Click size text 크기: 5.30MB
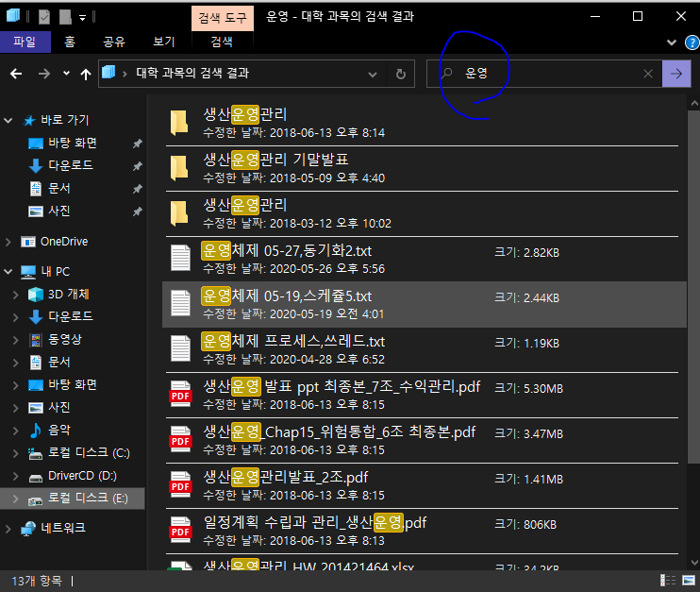Viewport: 700px width, 592px height. (x=528, y=389)
